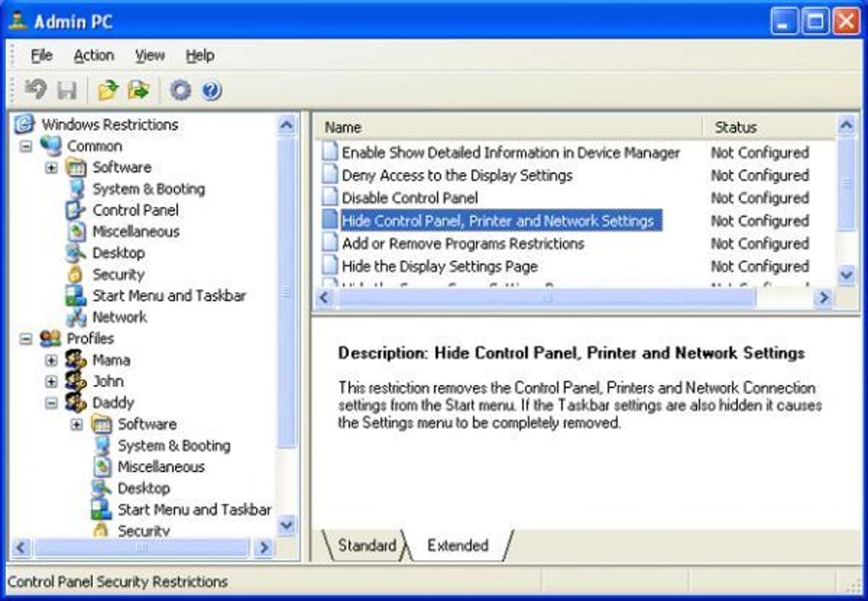The image size is (868, 601).
Task: Click the tree panel vertical scrollbar thumb
Action: [287, 292]
